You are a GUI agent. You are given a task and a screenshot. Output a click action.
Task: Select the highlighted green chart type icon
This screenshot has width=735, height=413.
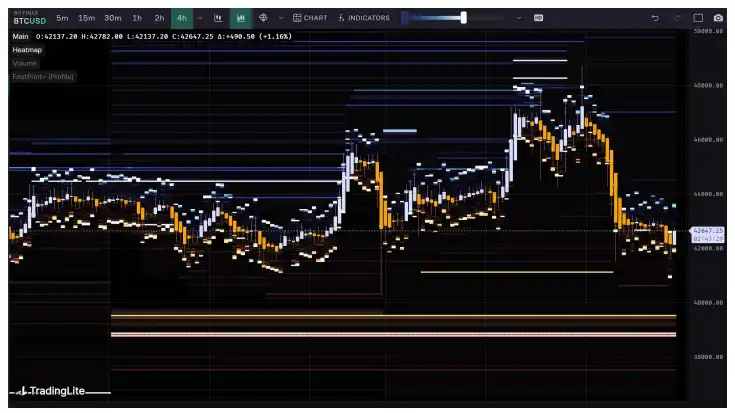[x=241, y=18]
